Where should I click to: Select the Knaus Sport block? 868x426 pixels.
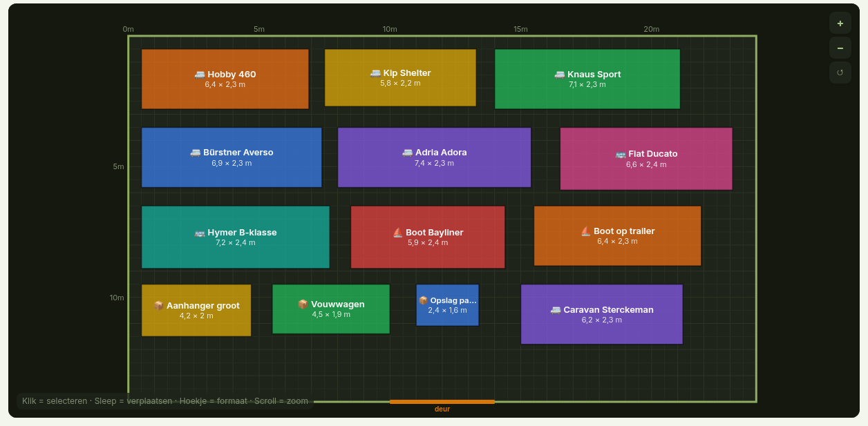(x=587, y=79)
